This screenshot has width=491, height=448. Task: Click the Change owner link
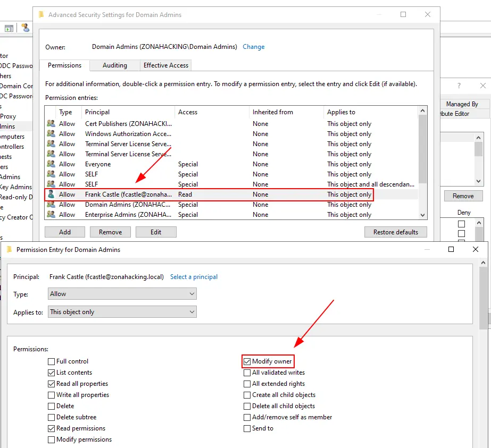point(253,47)
